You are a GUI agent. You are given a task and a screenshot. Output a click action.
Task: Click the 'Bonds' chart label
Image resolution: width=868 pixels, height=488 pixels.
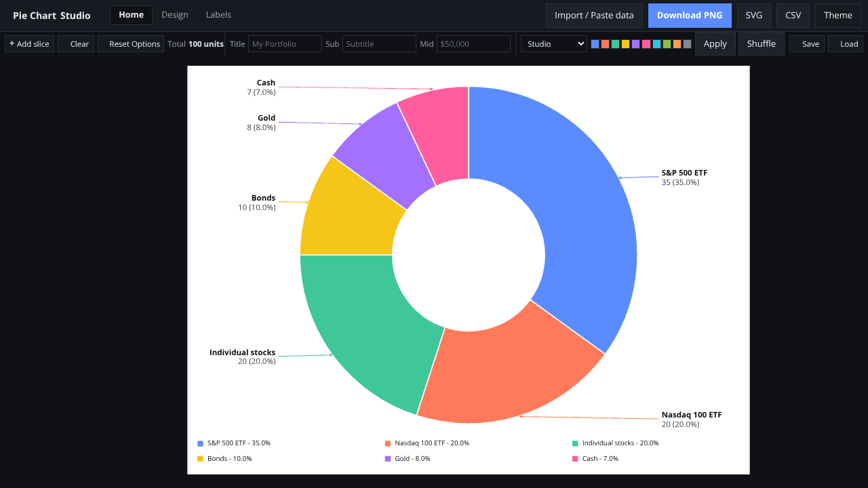tap(263, 198)
